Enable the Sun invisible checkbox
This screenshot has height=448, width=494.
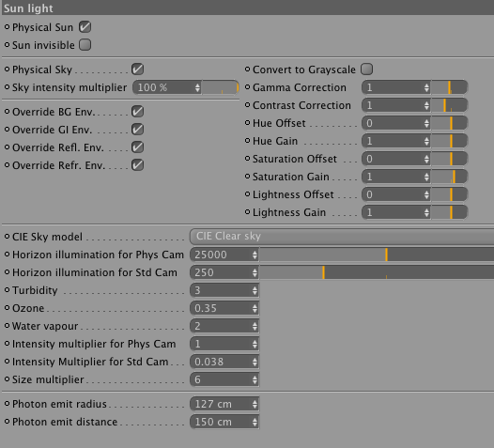[x=85, y=45]
